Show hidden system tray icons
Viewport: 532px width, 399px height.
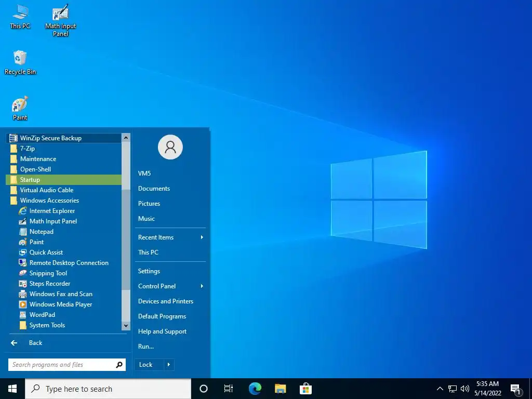click(x=440, y=389)
